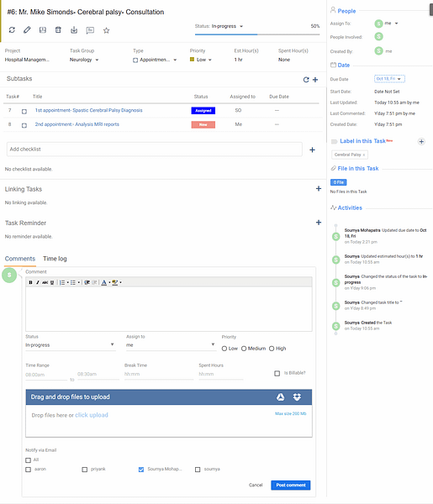Choose Dropbox upload icon
The width and height of the screenshot is (433, 504).
(x=297, y=397)
